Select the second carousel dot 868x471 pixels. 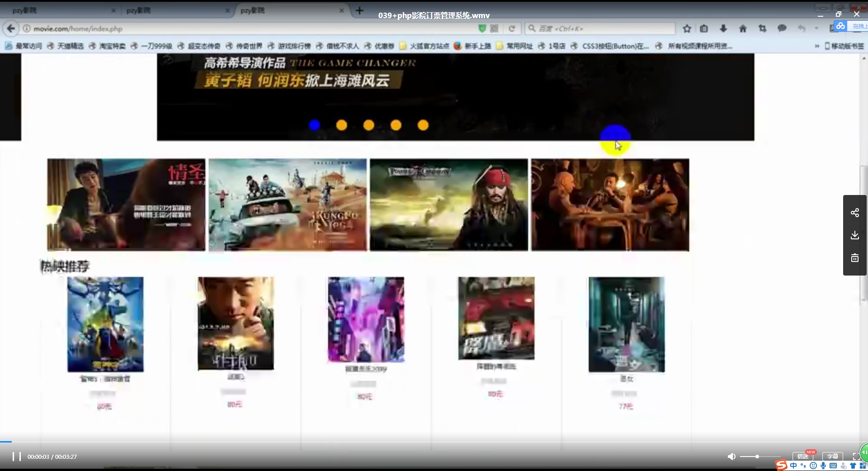point(342,125)
